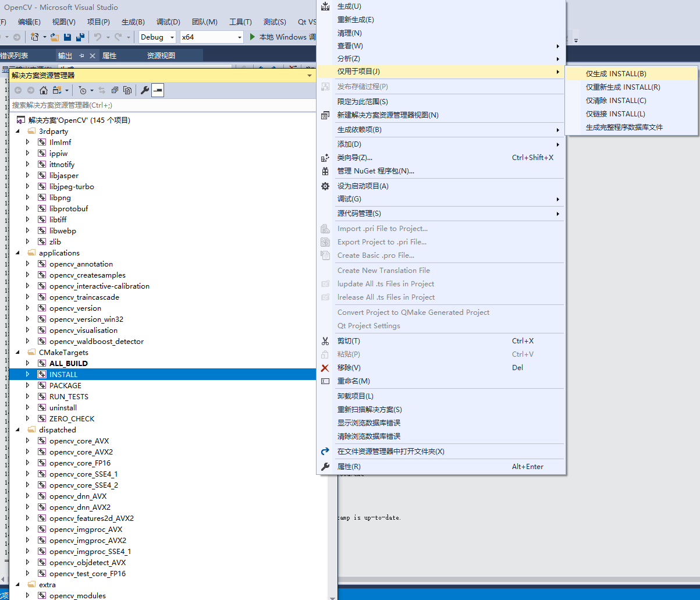Toggle Preview Selected Items in Solution Explorer
700x600 pixels.
158,90
